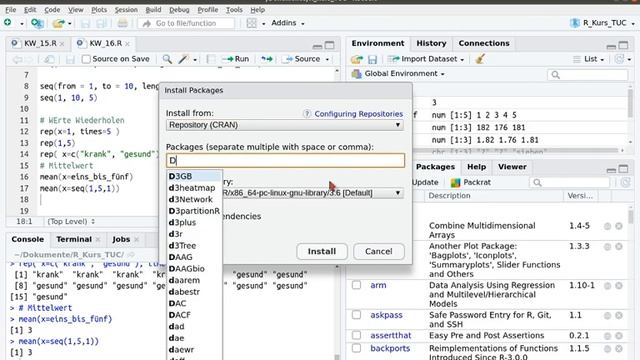
Task: Open the Import Dataset dropdown
Action: (426, 59)
